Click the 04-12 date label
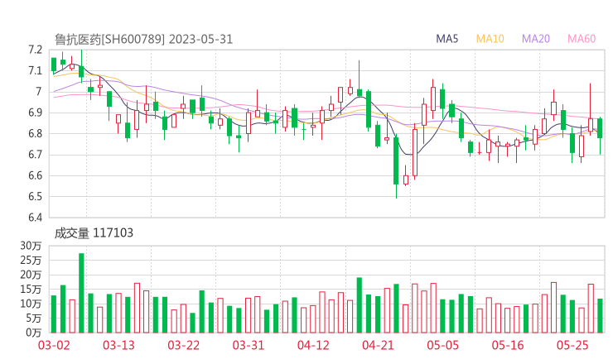Viewport: 613px width, 364px height. [x=313, y=345]
